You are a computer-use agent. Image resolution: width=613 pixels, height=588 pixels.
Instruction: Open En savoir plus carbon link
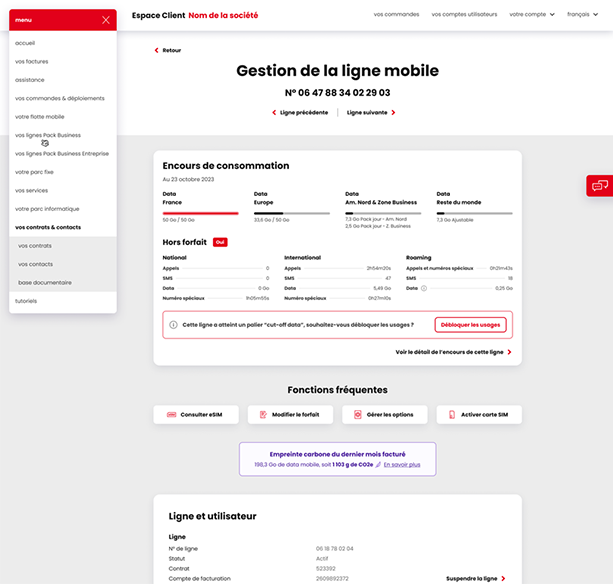click(402, 464)
